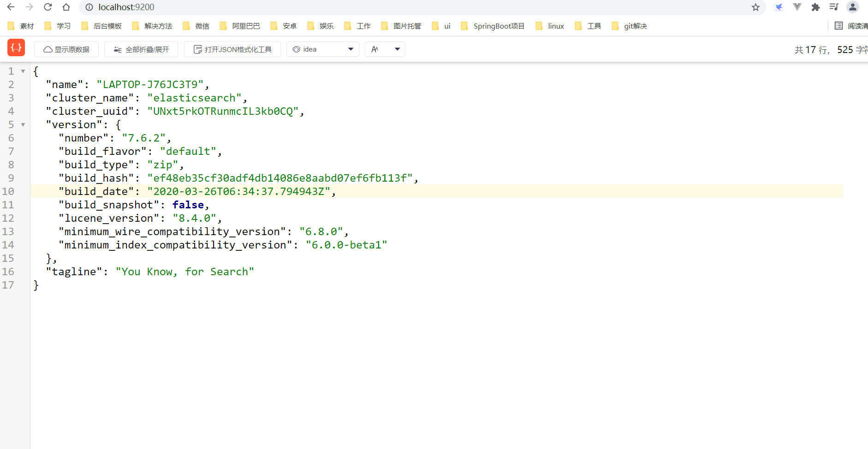The height and width of the screenshot is (449, 868).
Task: Click 打开JSON格式化工具 button
Action: click(x=232, y=49)
